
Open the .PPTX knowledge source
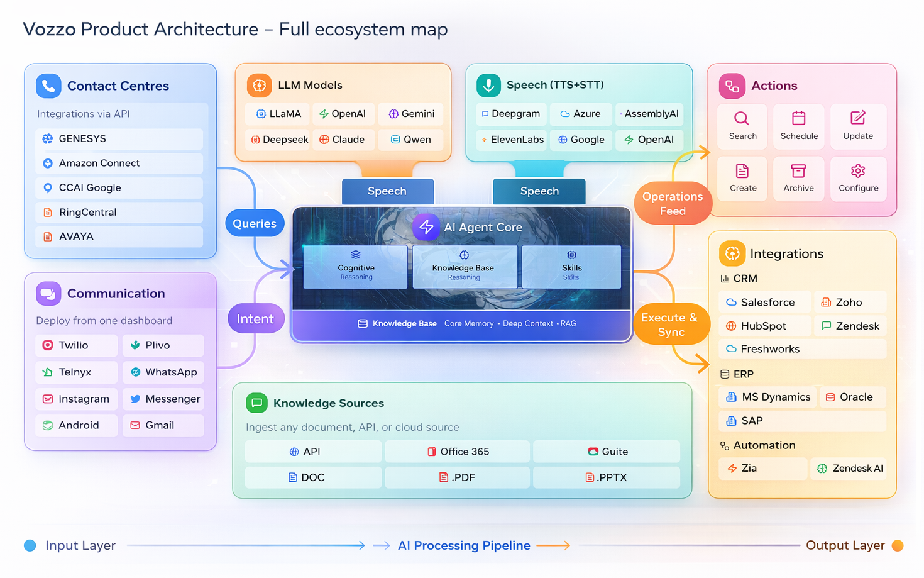tap(607, 477)
